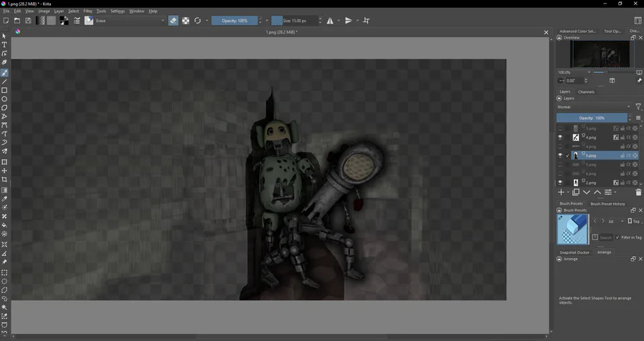
Task: Hide the selected 5.png layer
Action: (x=560, y=156)
